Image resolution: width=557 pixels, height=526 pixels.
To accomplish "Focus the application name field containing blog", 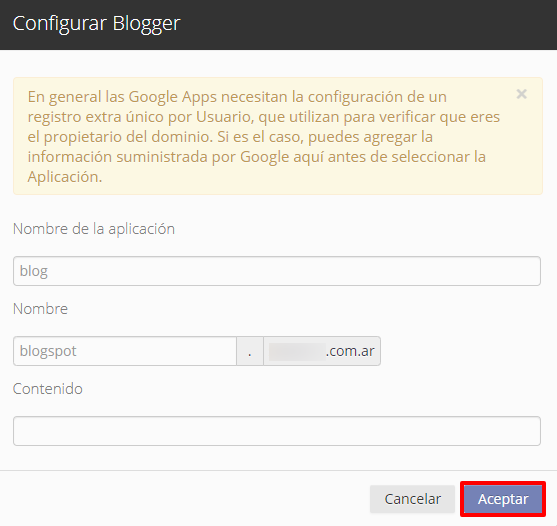I will [x=277, y=271].
